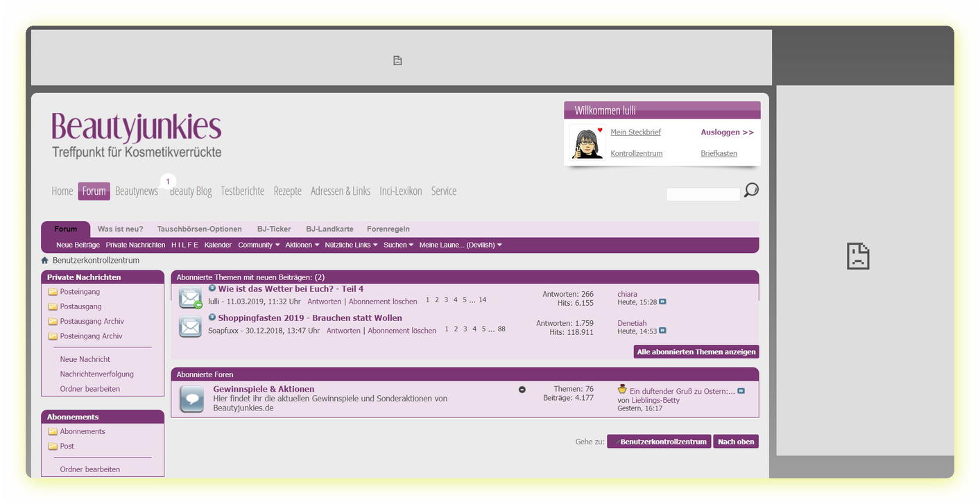Jump to chiara's last post arrow icon

coord(662,302)
